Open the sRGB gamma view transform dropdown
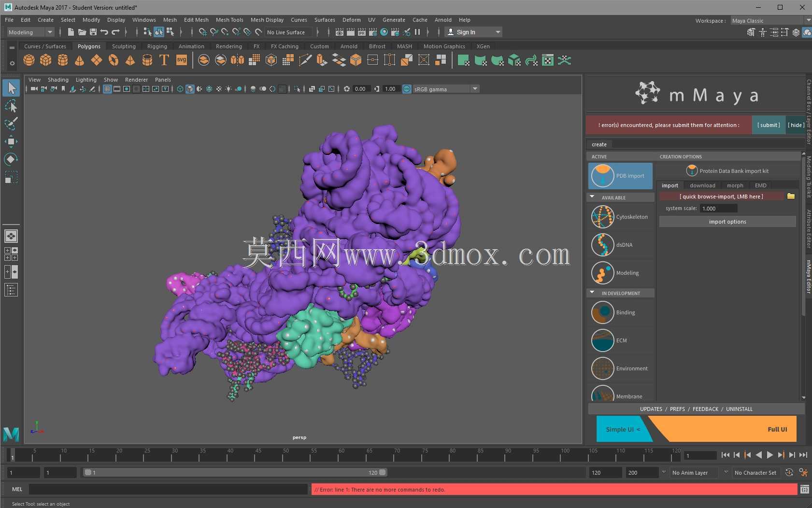Image resolution: width=812 pixels, height=508 pixels. pyautogui.click(x=446, y=89)
